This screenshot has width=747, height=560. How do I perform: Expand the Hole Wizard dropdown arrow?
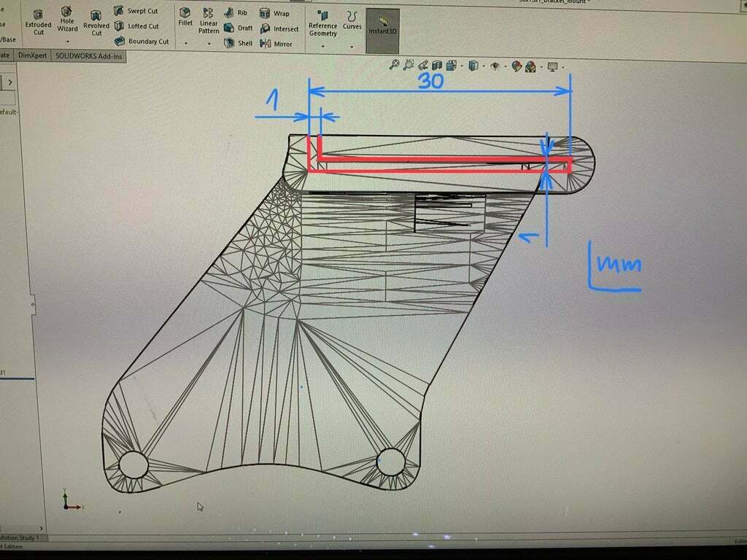click(x=67, y=42)
